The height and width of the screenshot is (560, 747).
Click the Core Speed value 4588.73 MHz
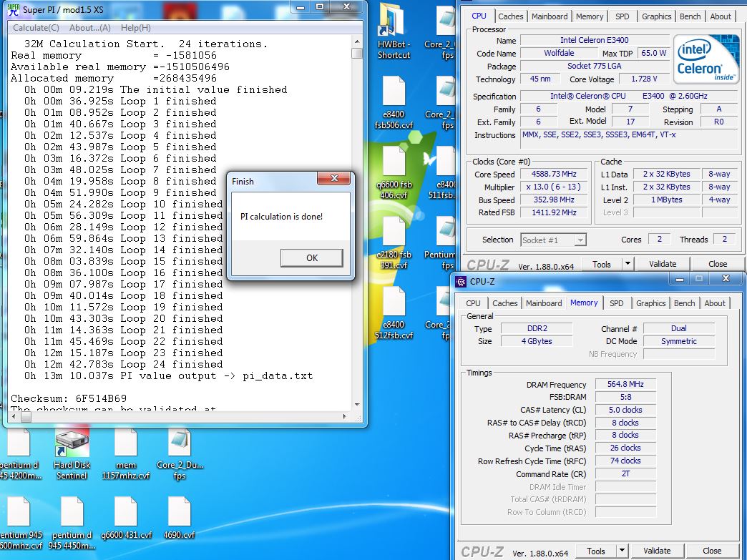554,174
